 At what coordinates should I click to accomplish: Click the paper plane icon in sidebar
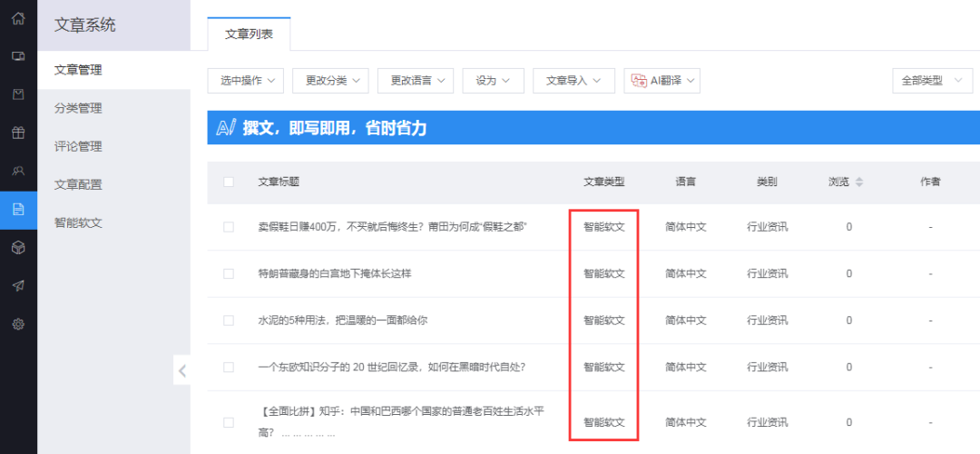point(18,285)
